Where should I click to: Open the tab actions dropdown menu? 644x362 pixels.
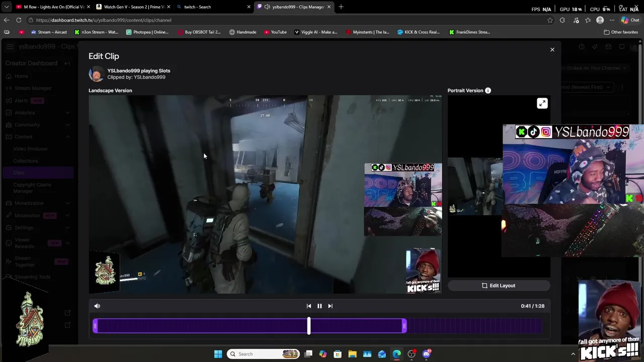[7, 7]
